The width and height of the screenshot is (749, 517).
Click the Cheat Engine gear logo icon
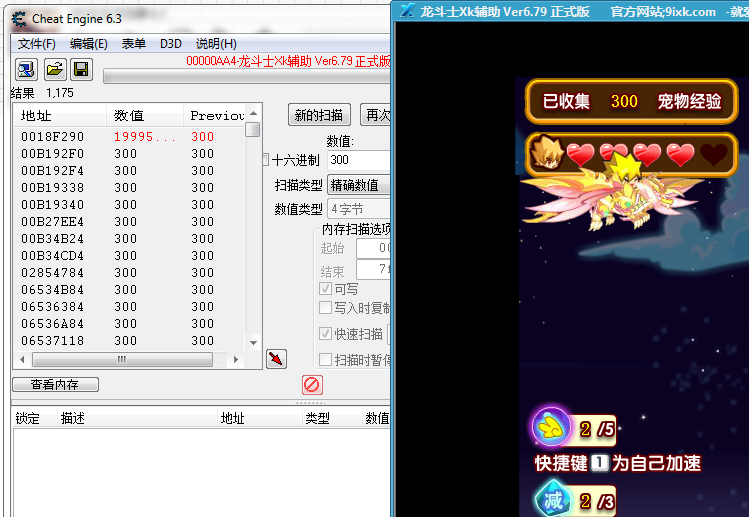[x=19, y=19]
